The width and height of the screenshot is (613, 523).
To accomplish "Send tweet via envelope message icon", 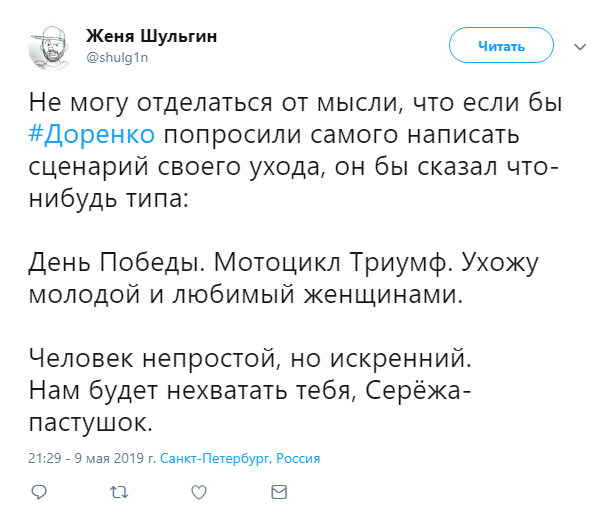I will pos(279,492).
